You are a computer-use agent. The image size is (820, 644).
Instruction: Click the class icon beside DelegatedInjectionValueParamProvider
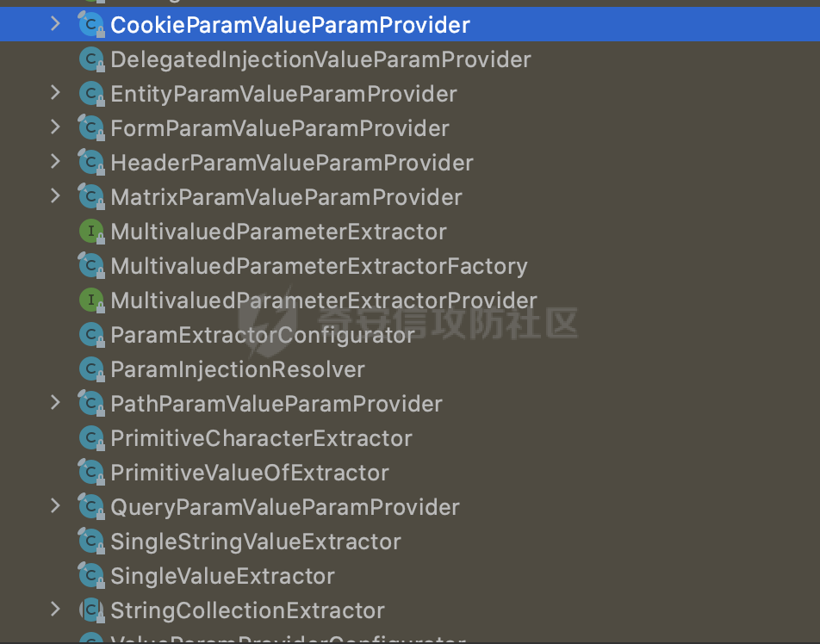click(x=90, y=59)
